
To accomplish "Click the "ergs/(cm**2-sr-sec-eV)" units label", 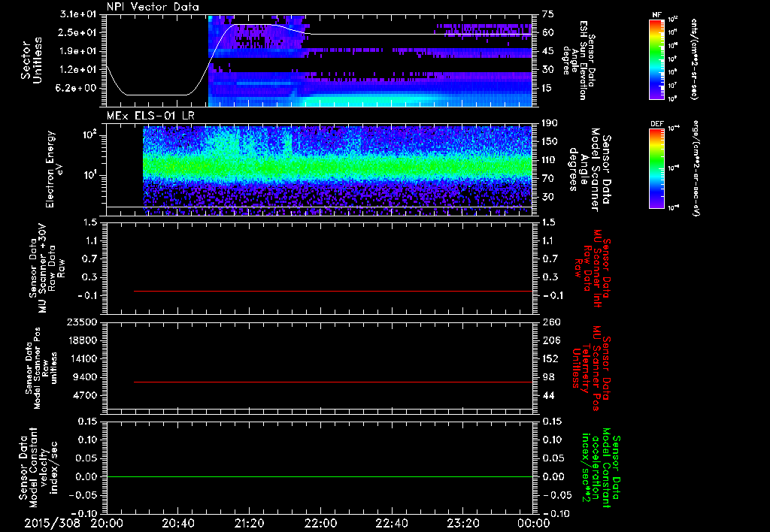I will 696,168.
